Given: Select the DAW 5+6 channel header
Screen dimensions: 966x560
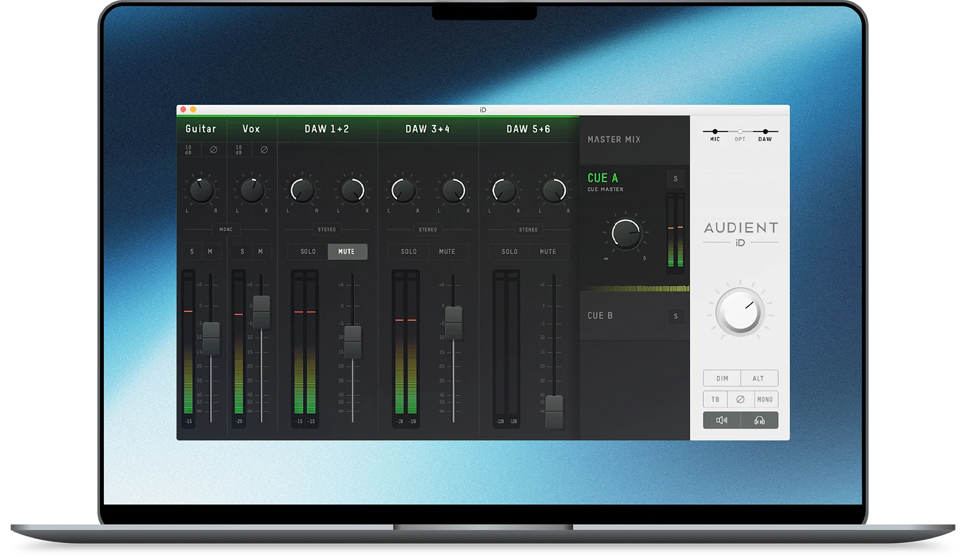Looking at the screenshot, I should (x=529, y=129).
